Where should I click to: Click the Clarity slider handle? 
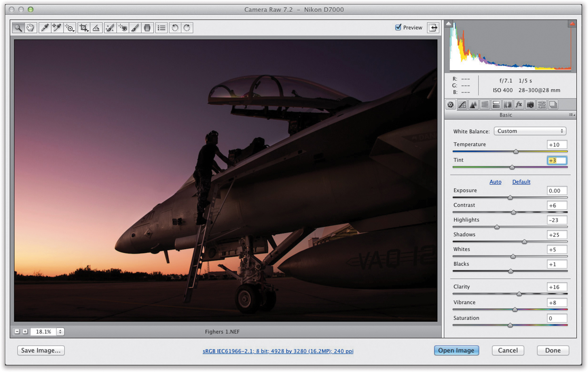519,294
